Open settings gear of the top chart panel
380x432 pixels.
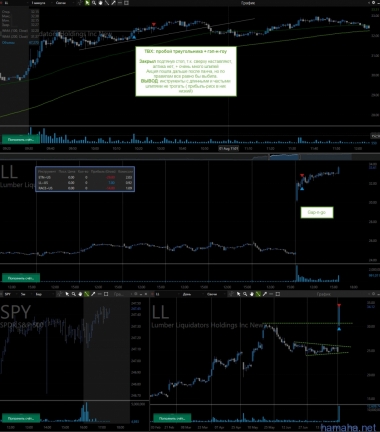pyautogui.click(x=373, y=3)
